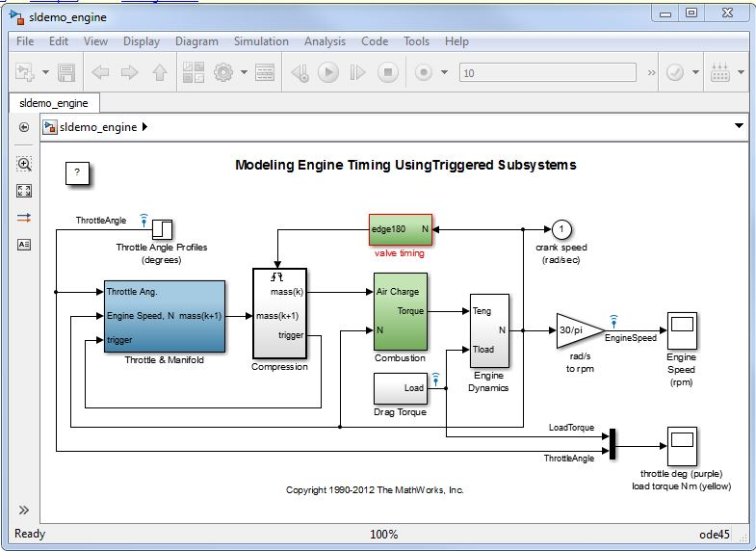Select the sldemo_engine tab
The height and width of the screenshot is (551, 756).
tap(53, 103)
